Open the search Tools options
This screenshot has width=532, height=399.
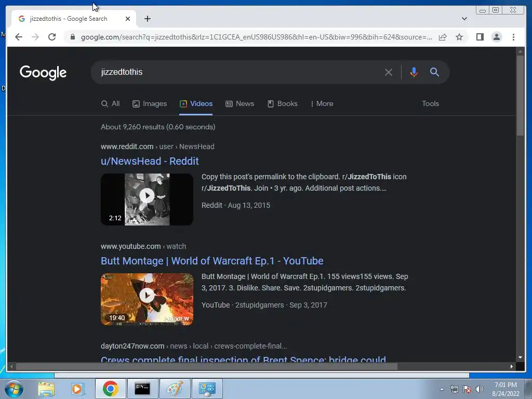[430, 103]
